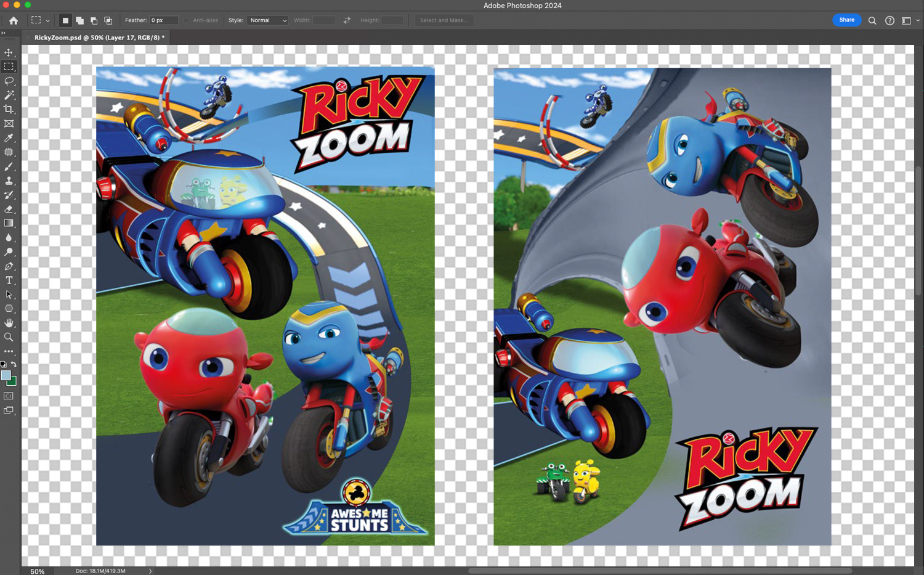The image size is (924, 575).
Task: Select the Hand tool
Action: pyautogui.click(x=9, y=323)
